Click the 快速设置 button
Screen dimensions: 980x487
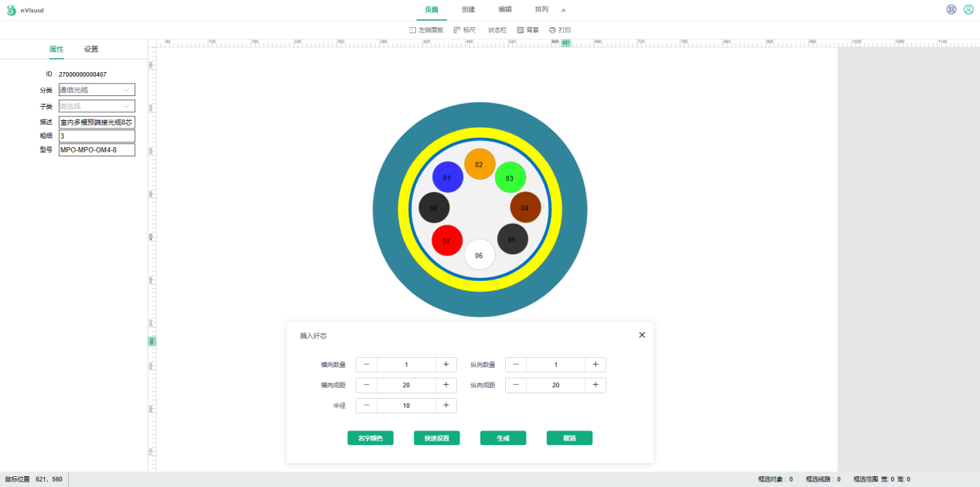click(x=437, y=438)
